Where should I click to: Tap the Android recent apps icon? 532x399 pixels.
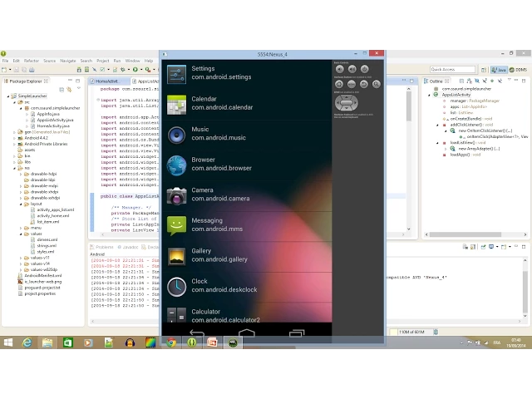click(297, 333)
